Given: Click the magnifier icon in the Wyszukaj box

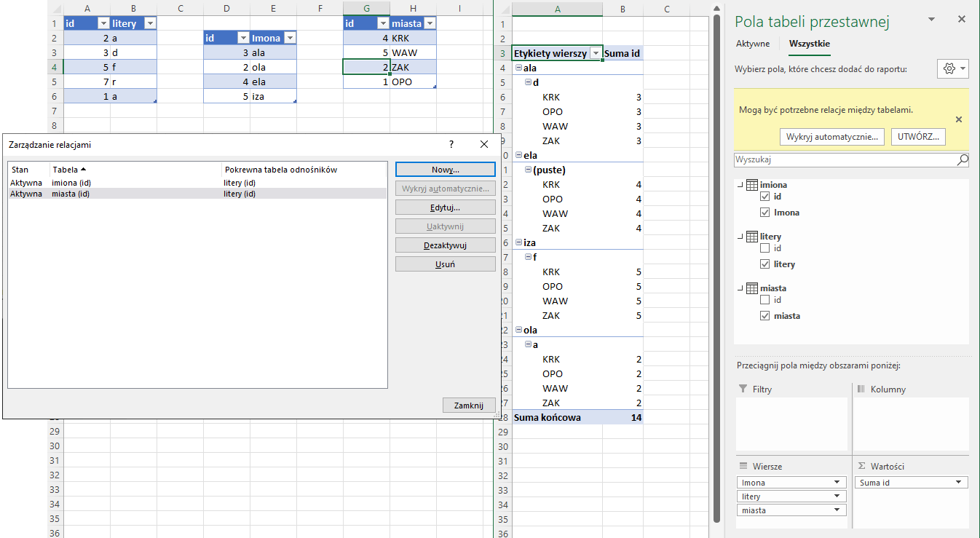Looking at the screenshot, I should point(963,159).
